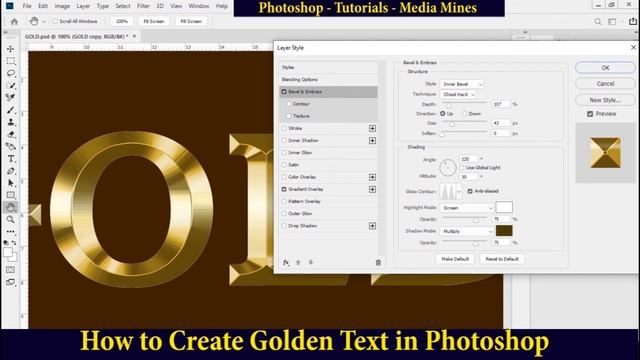This screenshot has height=360, width=640.
Task: Select the Rectangular Marquee tool
Action: pos(11,61)
